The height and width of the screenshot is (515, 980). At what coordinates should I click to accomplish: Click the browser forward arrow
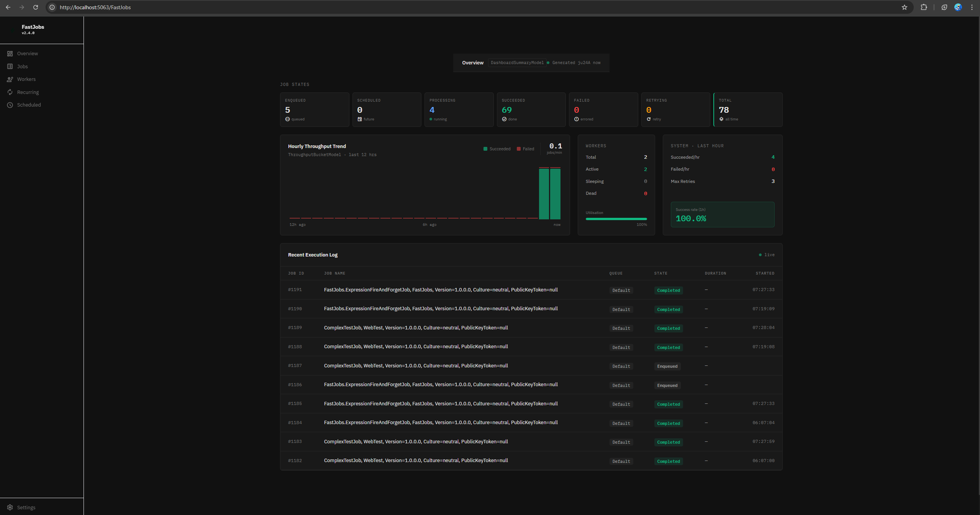[22, 7]
